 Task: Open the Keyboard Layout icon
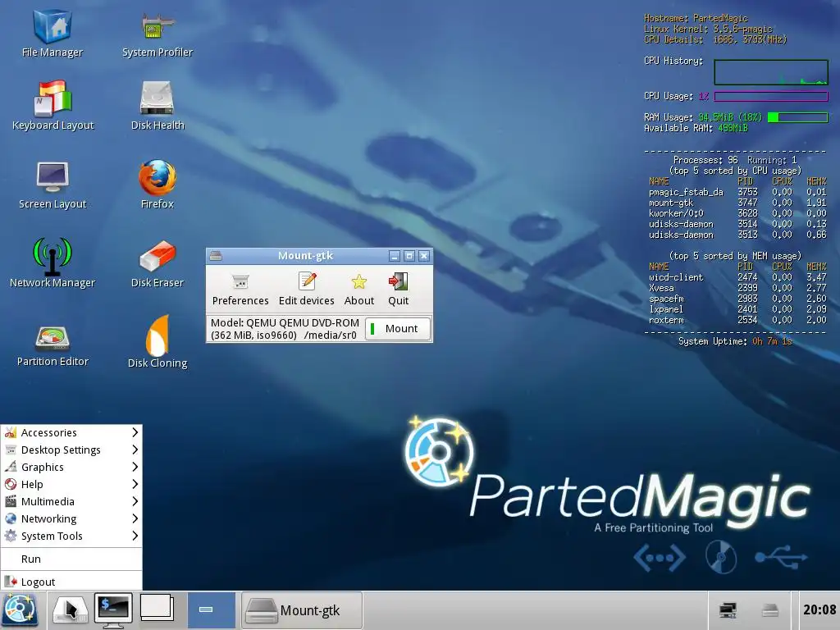(52, 106)
